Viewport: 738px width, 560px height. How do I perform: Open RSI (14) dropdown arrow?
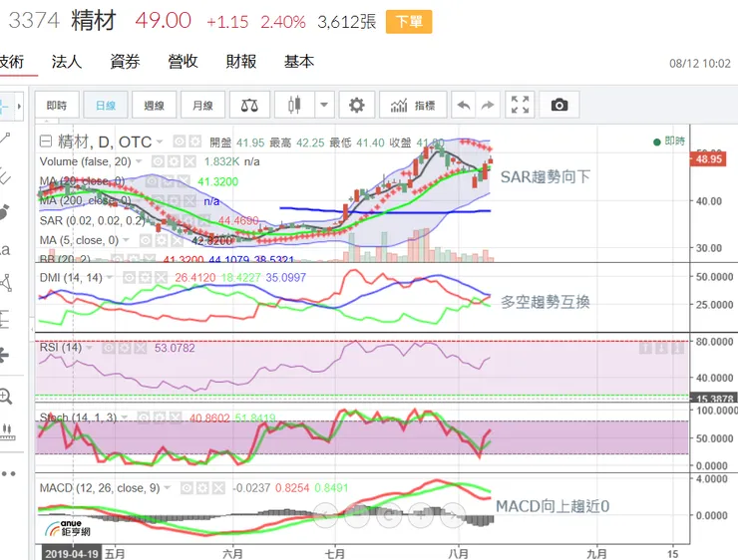[x=90, y=348]
